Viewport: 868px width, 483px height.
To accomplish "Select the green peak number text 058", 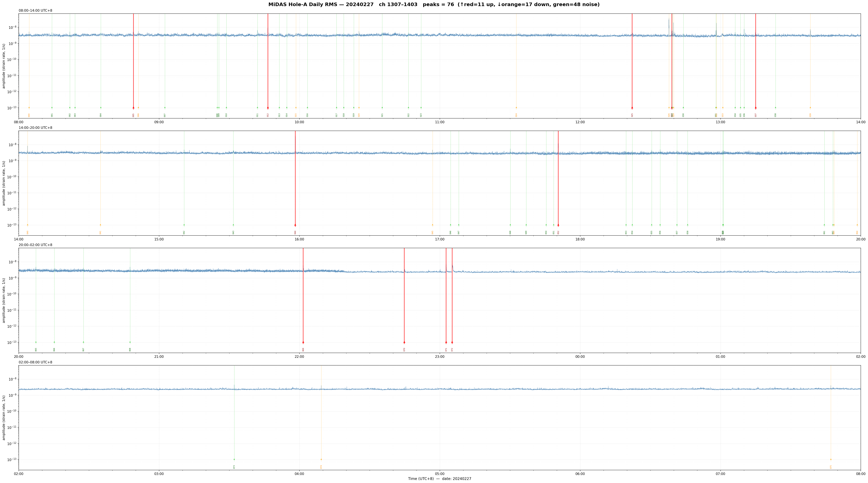I will click(688, 232).
